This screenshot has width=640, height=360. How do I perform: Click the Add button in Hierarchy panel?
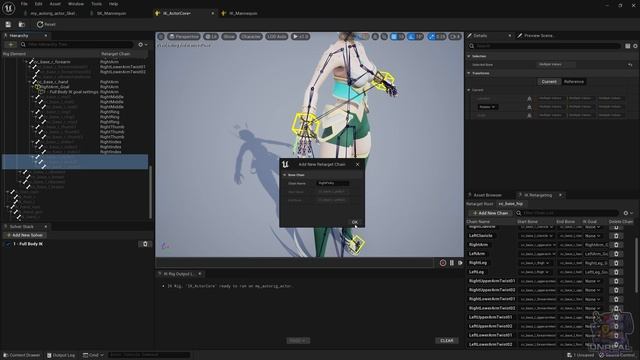coord(11,44)
